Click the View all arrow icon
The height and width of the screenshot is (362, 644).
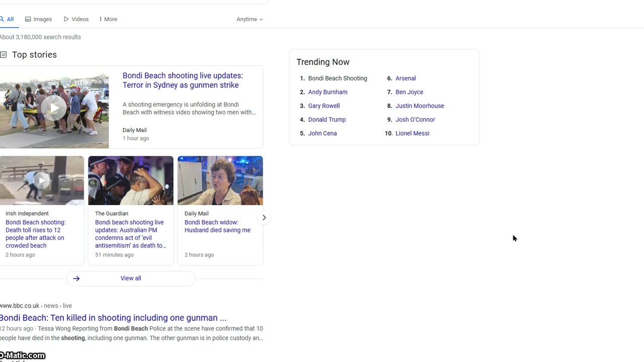(x=76, y=279)
